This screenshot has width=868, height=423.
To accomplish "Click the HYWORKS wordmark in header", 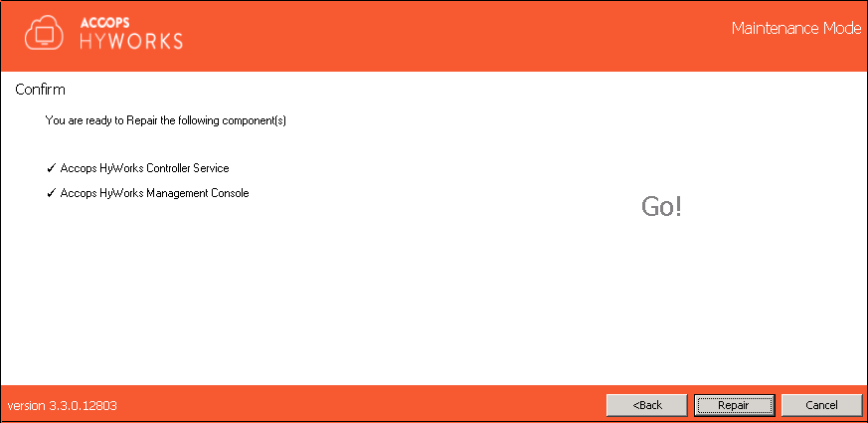I will pos(131,41).
